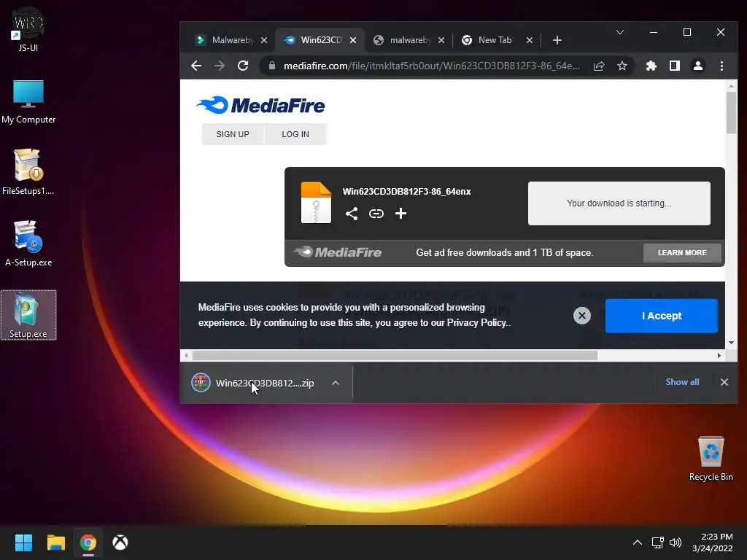Click the vertical scrollbar thumb

click(731, 112)
